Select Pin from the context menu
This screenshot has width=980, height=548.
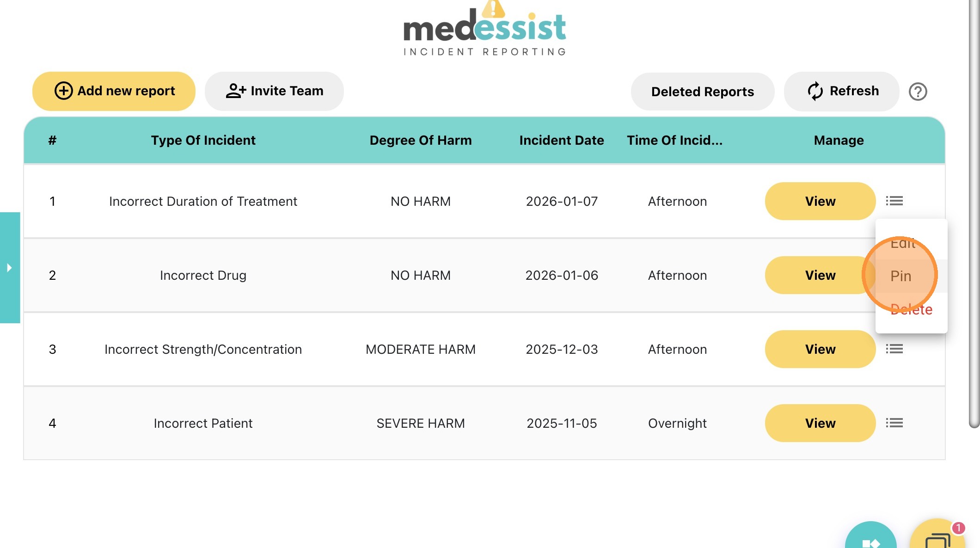900,276
